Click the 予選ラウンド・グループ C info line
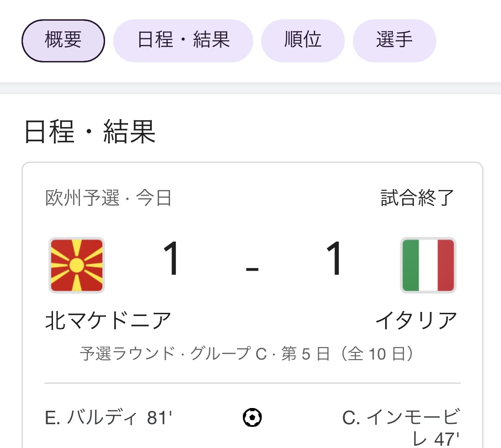 (x=247, y=354)
